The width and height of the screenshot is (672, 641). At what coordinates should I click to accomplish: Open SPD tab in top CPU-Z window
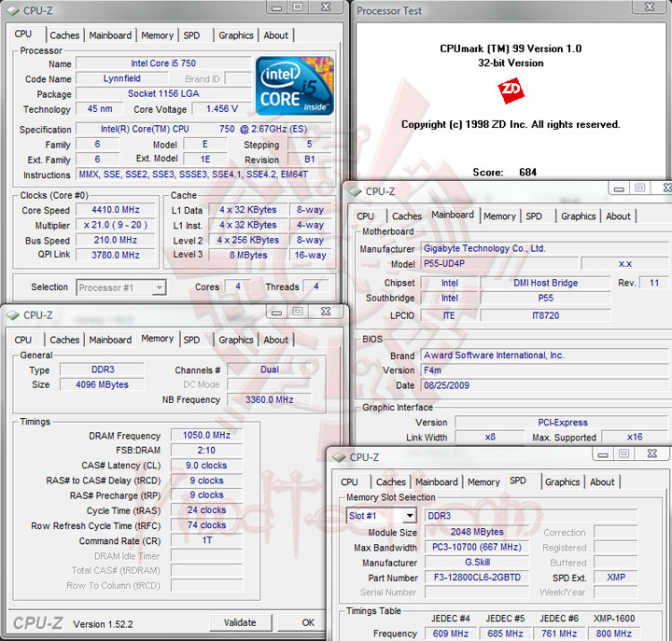[191, 35]
